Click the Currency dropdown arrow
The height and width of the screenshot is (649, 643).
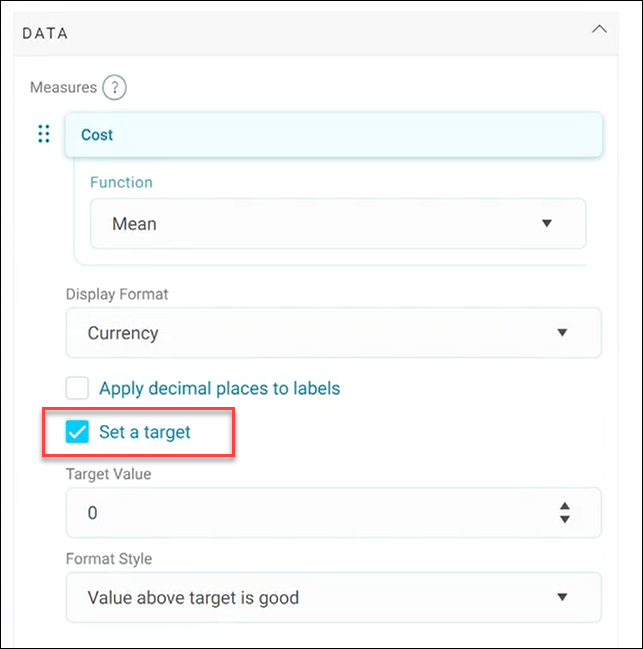pyautogui.click(x=562, y=332)
